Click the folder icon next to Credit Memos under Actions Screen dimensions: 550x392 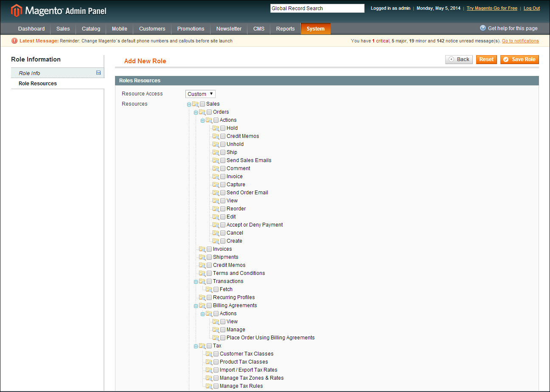[216, 136]
